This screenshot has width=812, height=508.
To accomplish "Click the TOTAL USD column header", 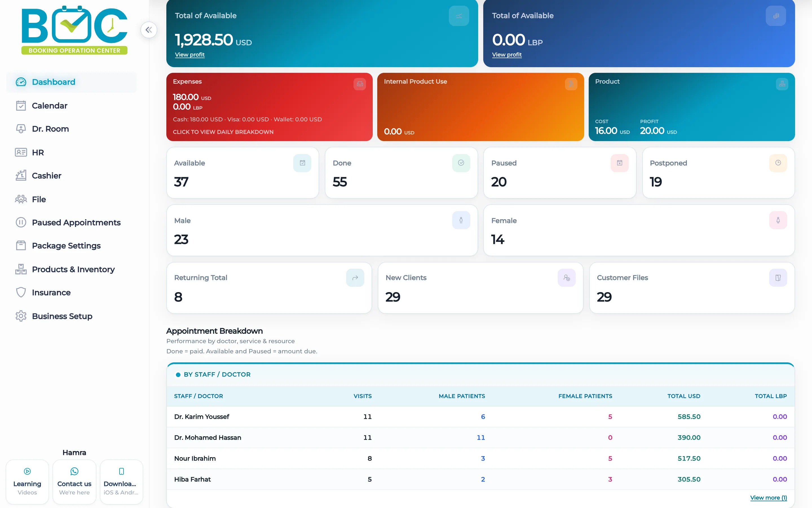I will (684, 396).
